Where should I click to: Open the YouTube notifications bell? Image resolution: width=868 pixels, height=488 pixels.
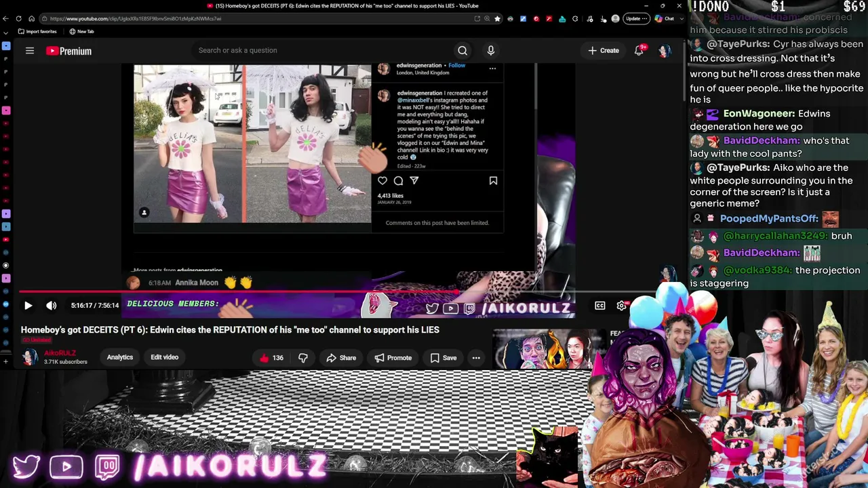(639, 50)
